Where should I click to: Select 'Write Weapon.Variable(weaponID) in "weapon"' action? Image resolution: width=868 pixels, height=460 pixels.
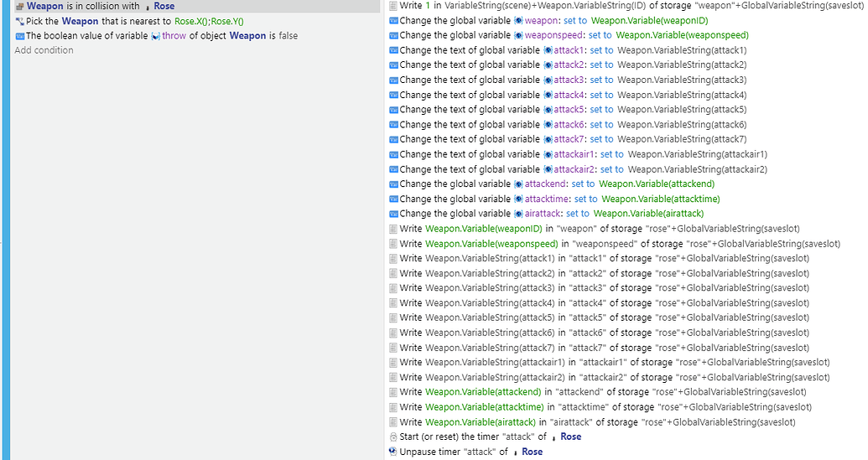595,229
